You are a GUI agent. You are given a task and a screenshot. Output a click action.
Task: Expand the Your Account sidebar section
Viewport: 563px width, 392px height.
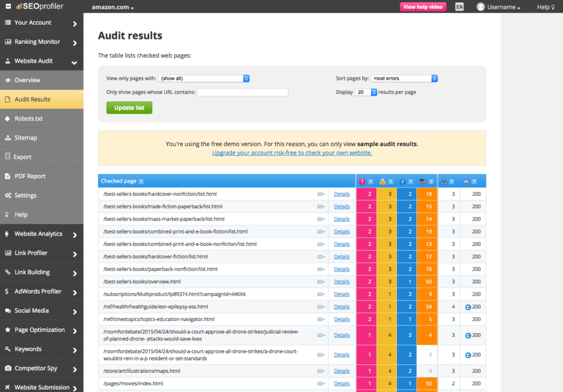click(42, 23)
